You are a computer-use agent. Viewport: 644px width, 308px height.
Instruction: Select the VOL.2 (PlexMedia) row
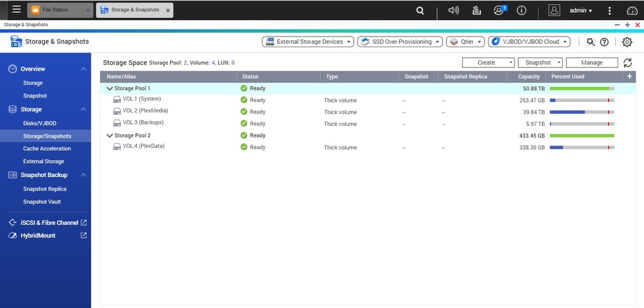(x=368, y=111)
